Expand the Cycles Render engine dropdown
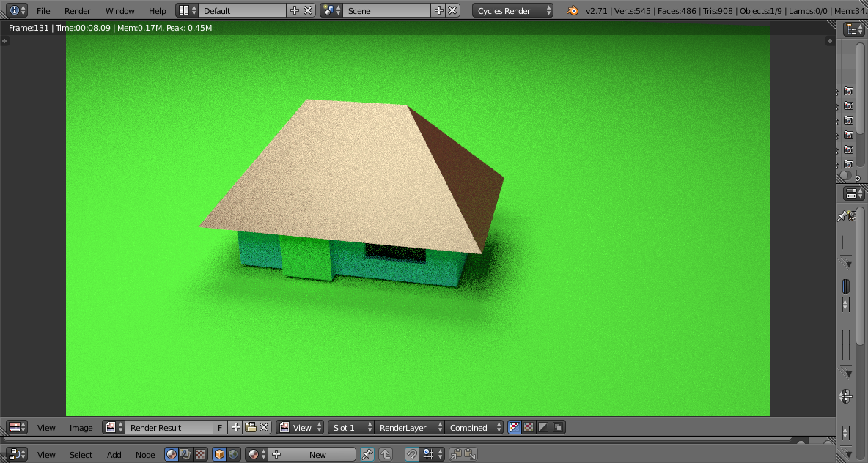868x463 pixels. point(513,11)
